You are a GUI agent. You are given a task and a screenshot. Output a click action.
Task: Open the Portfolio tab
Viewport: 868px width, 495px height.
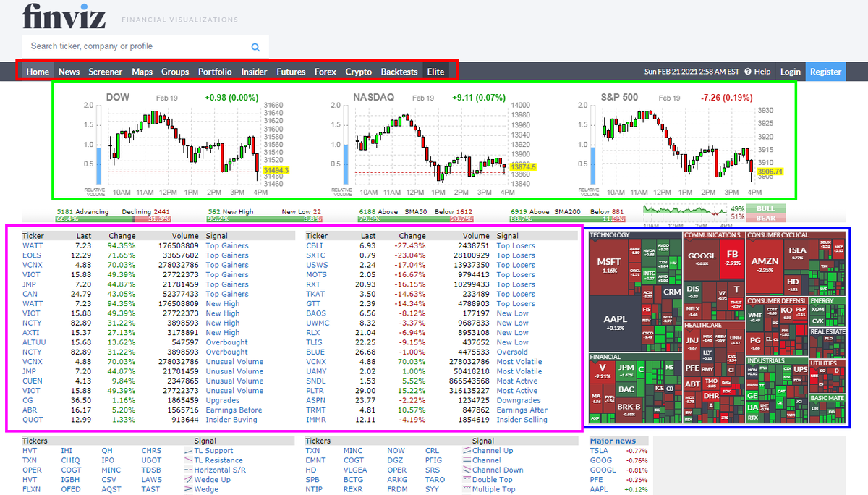coord(215,72)
